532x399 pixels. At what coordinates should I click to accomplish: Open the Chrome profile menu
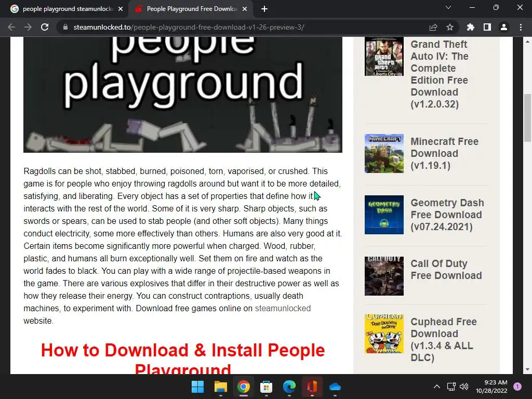[504, 27]
